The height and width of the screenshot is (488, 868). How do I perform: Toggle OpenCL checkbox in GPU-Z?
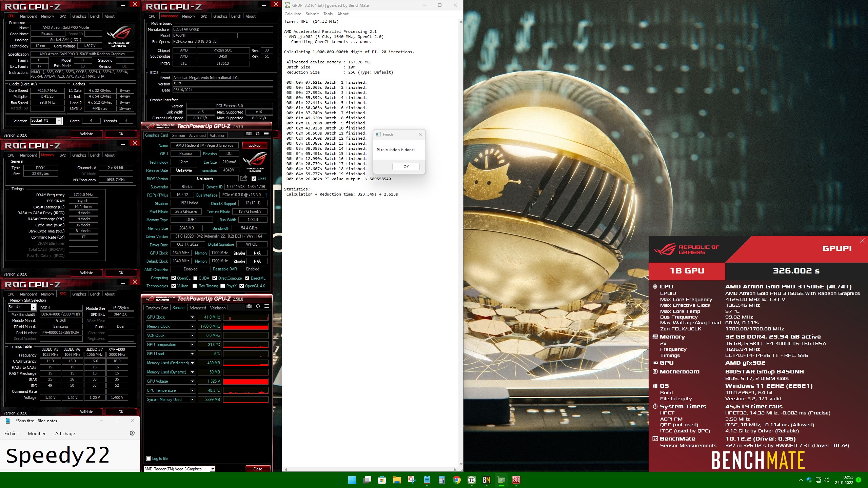(x=174, y=278)
